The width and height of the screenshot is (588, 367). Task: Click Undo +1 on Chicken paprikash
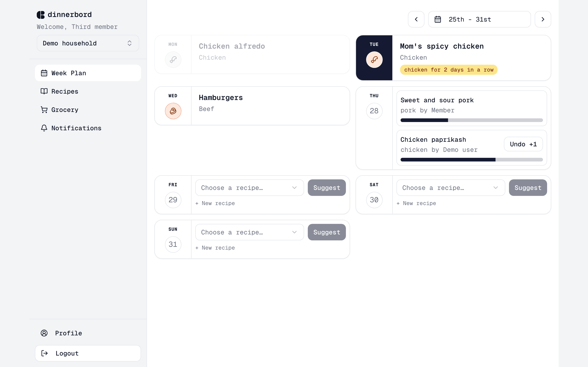[x=523, y=144]
